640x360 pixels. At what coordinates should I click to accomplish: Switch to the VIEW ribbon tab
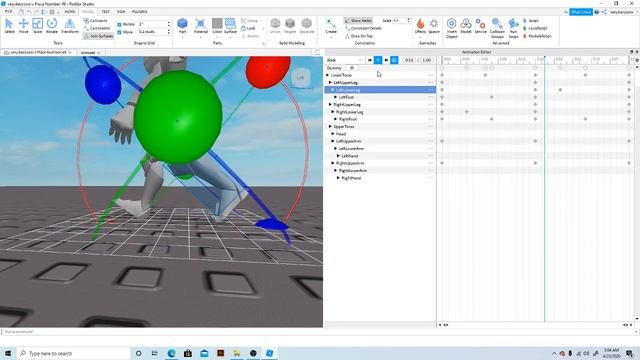(121, 11)
